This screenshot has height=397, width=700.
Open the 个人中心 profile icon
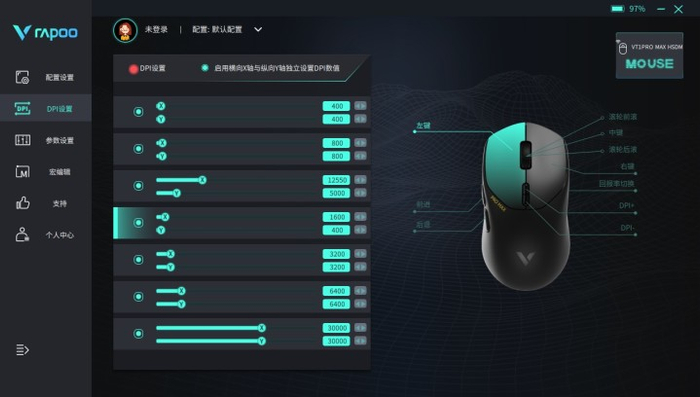tap(22, 234)
